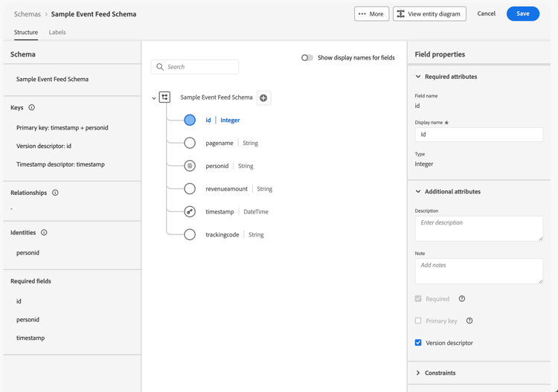Switch to the Labels tab
Image resolution: width=558 pixels, height=392 pixels.
coord(57,33)
